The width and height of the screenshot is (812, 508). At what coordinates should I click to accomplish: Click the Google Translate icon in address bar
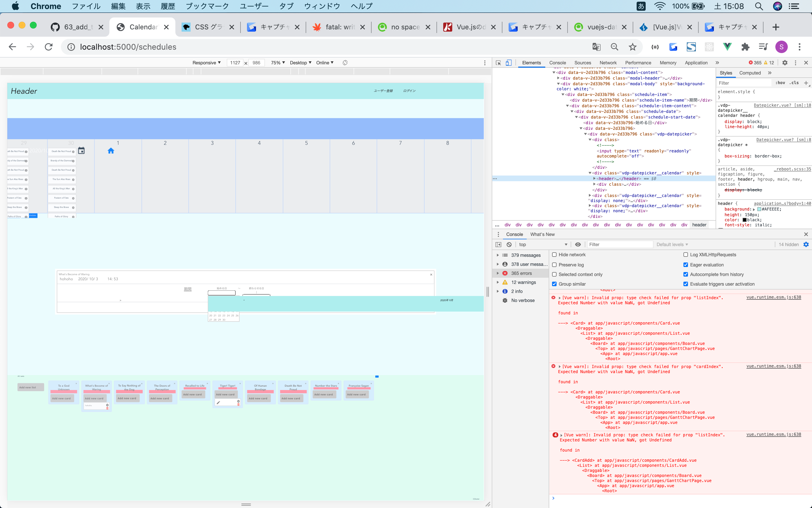[x=596, y=47]
